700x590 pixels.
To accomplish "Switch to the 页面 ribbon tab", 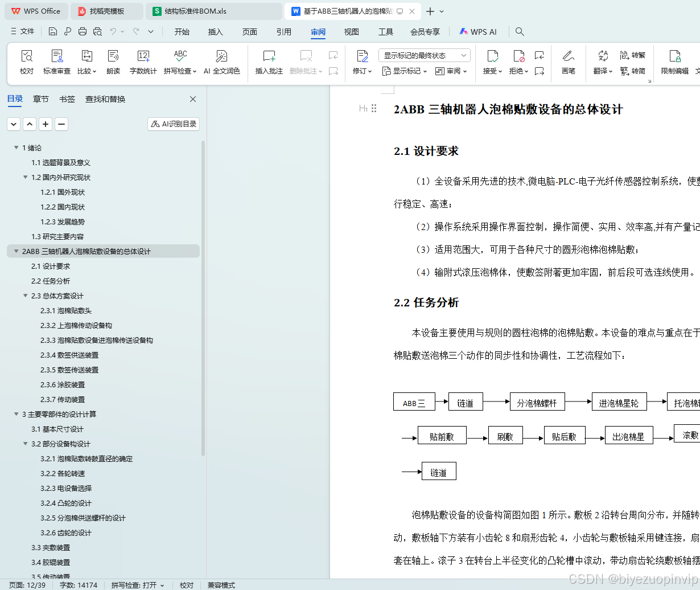I will (250, 32).
